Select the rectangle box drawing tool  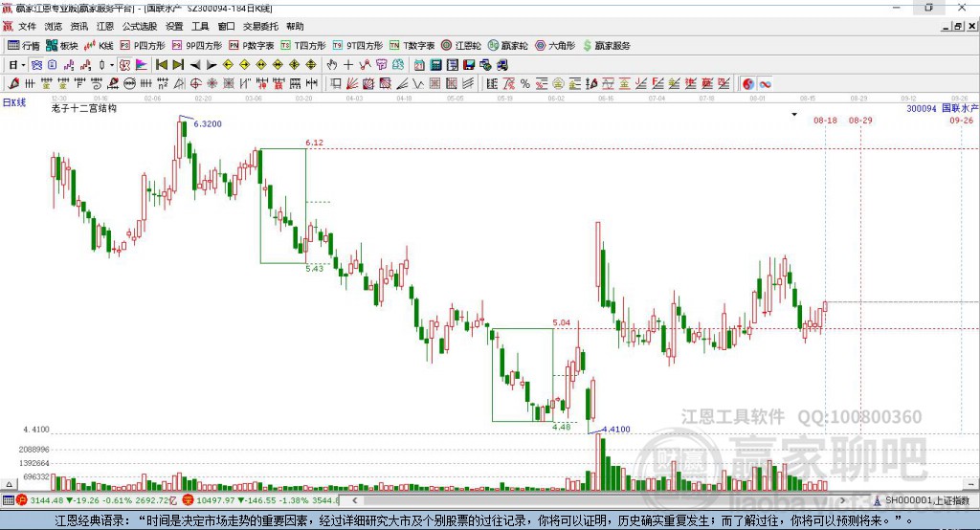pyautogui.click(x=336, y=84)
